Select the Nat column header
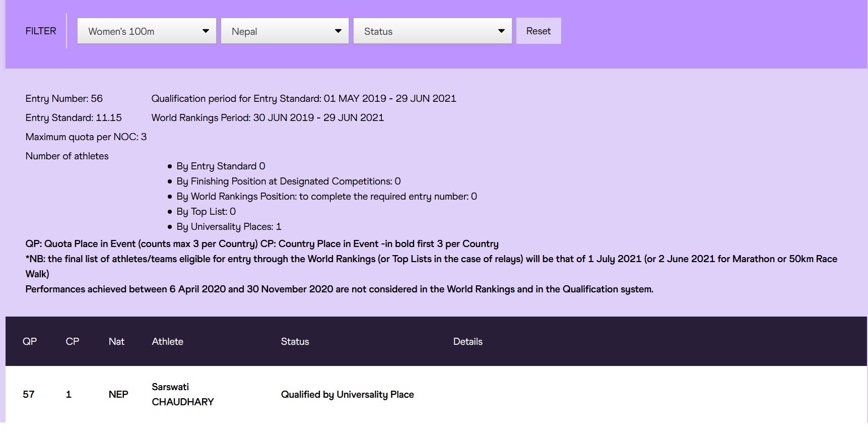 click(116, 341)
